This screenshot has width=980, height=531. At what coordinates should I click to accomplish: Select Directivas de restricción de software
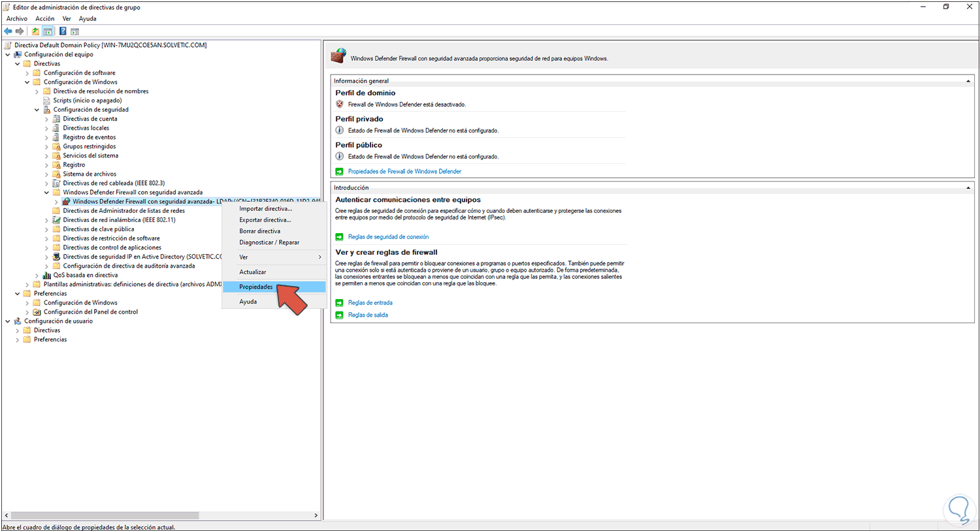(x=111, y=238)
